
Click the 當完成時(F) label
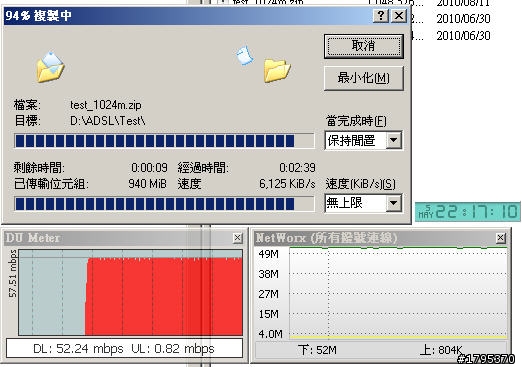[356, 121]
